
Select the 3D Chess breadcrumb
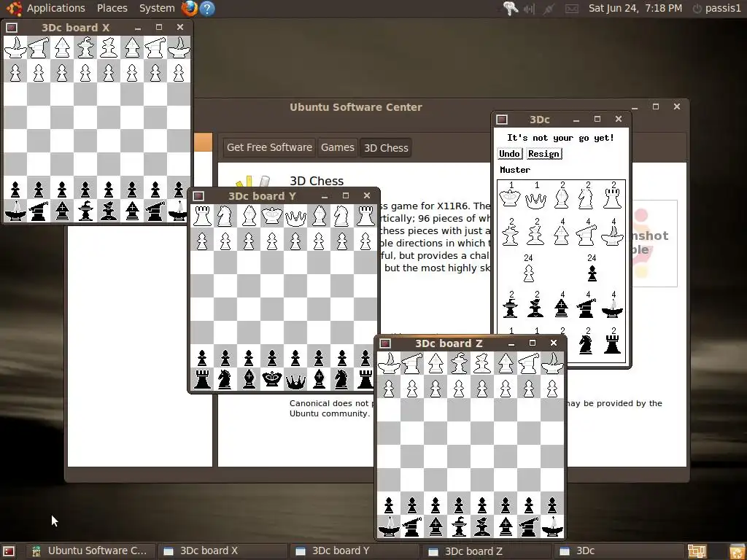[386, 148]
